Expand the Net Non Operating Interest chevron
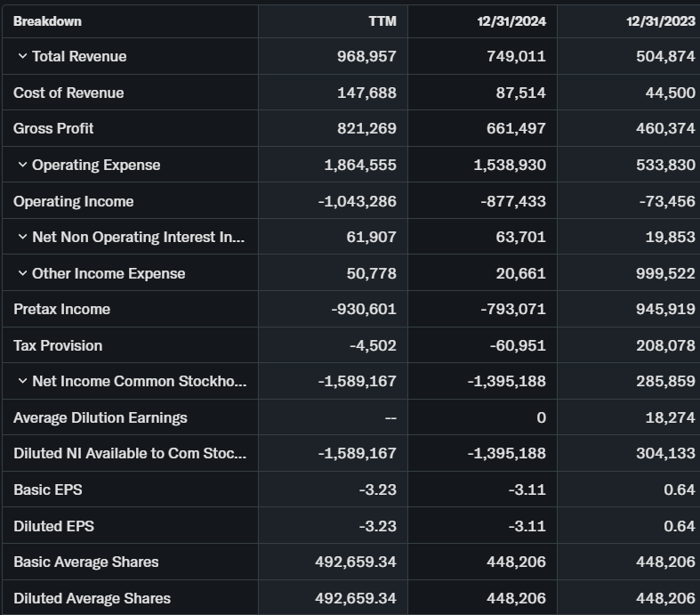 point(22,237)
